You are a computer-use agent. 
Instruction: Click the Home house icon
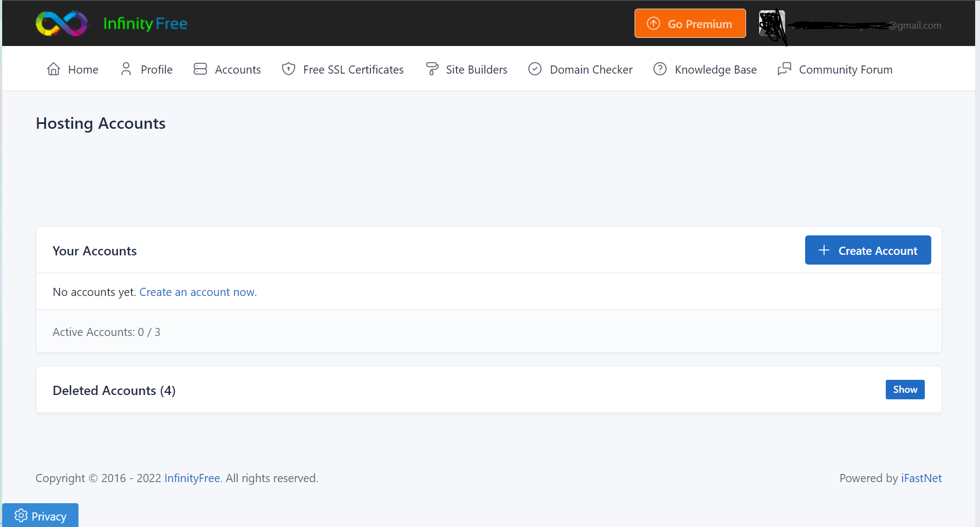[54, 69]
